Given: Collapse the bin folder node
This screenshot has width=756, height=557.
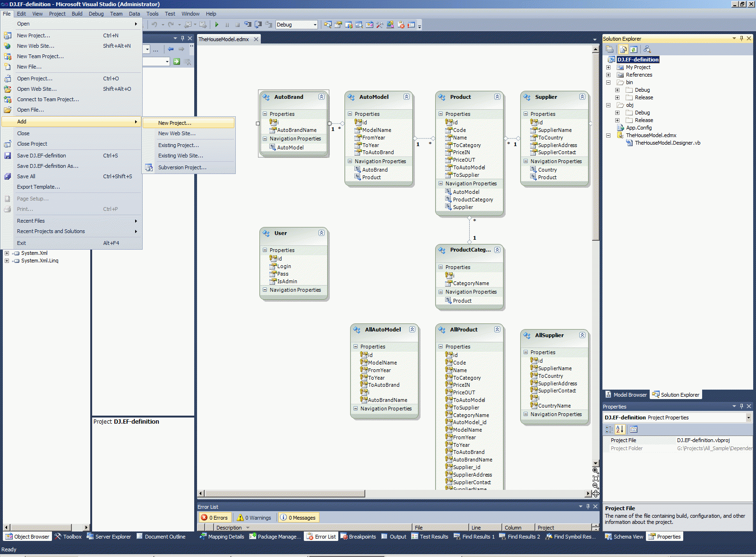Looking at the screenshot, I should tap(609, 82).
